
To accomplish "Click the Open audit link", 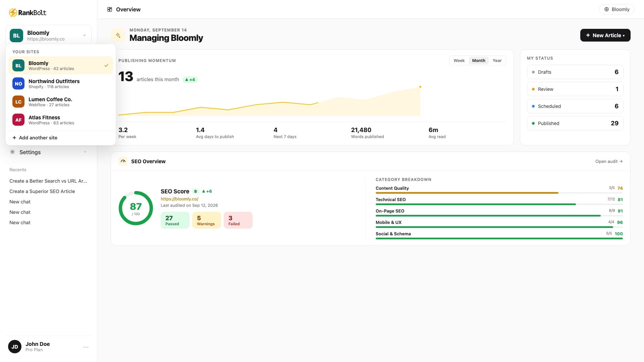I will pyautogui.click(x=609, y=162).
